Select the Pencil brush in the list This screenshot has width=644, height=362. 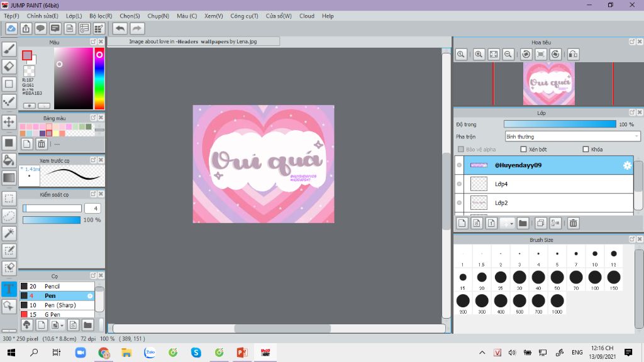[52, 287]
